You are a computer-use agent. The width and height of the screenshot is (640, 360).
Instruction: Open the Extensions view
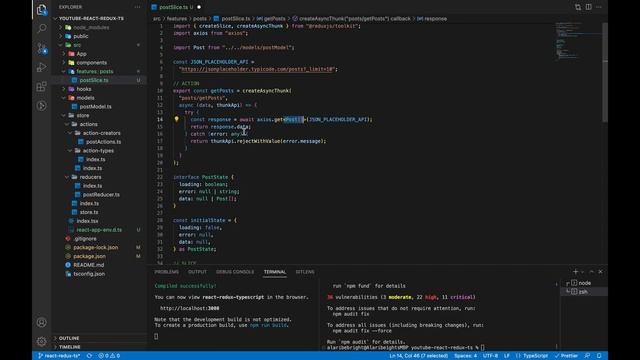42,86
